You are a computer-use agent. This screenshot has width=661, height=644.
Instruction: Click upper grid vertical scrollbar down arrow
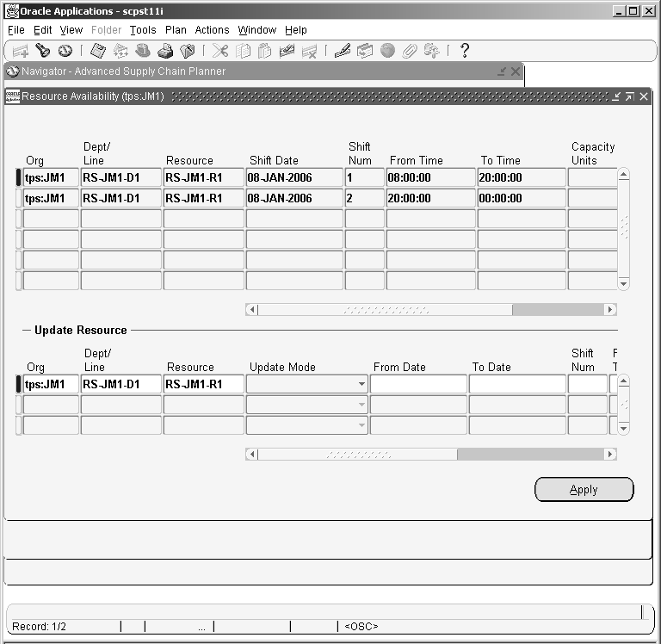point(624,284)
